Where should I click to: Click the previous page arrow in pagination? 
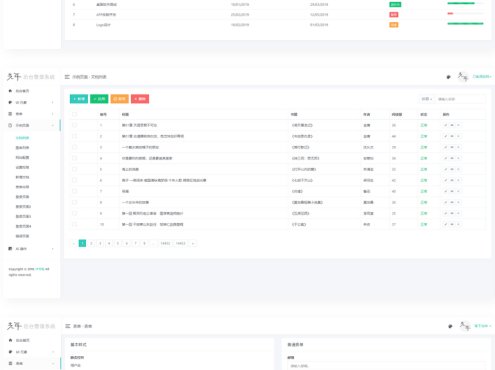pos(74,243)
